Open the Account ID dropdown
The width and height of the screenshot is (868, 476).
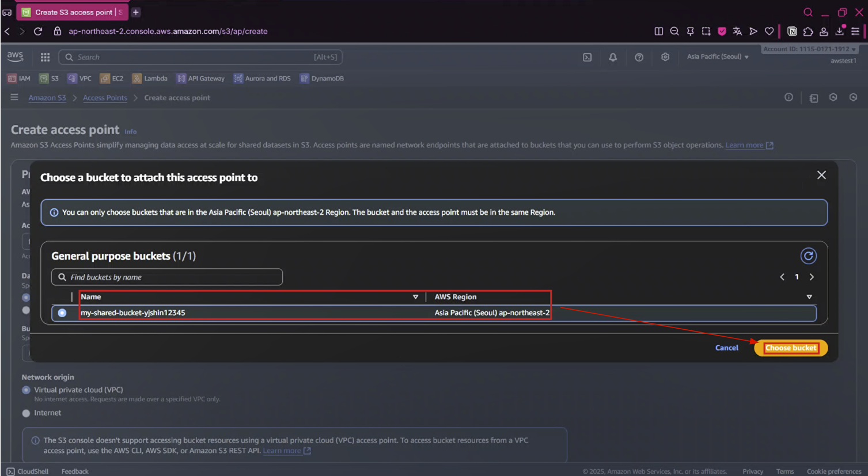[x=809, y=49]
